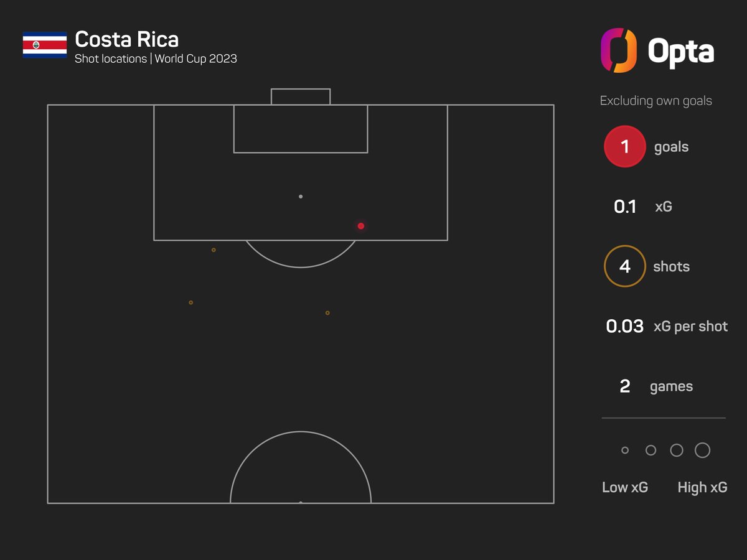The height and width of the screenshot is (560, 747).
Task: Click the "Shot locations | World Cup 2023" subtitle
Action: tap(156, 59)
